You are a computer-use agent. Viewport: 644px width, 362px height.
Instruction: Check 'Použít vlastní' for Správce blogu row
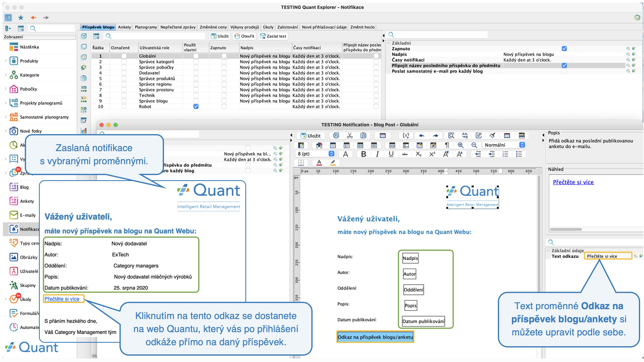(196, 101)
